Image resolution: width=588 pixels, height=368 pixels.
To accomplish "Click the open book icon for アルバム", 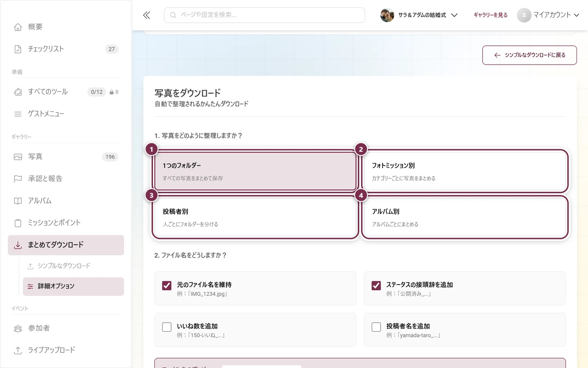I will tap(18, 201).
